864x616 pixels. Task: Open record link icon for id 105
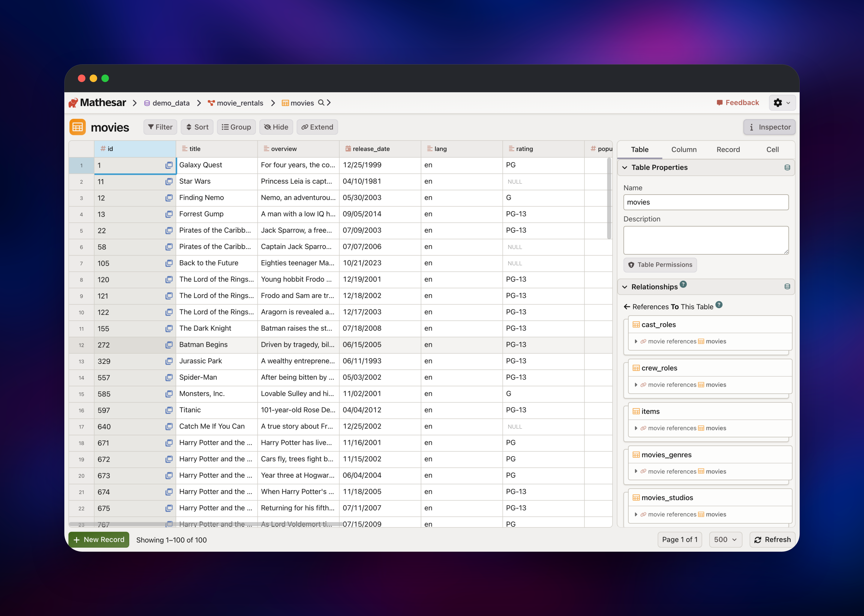pyautogui.click(x=169, y=263)
